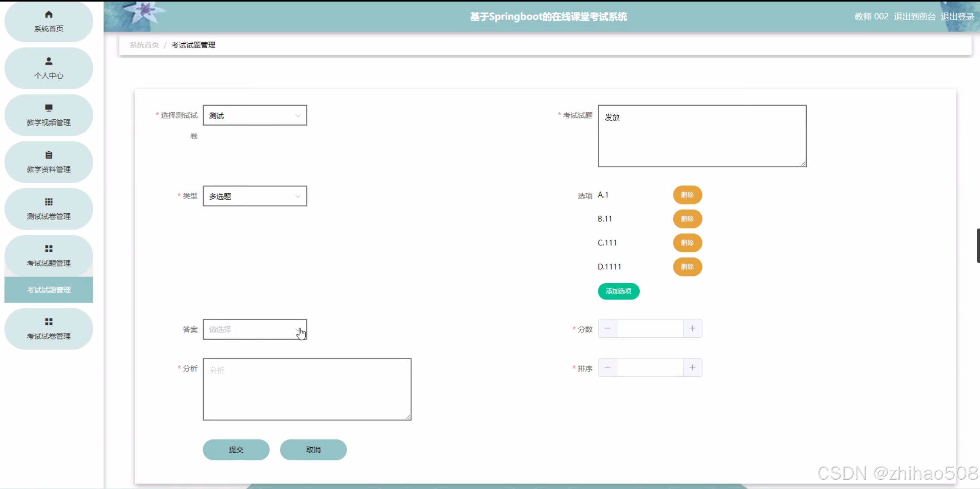The image size is (980, 489).
Task: Click four-square icon for 考试试卷管理
Action: [x=48, y=322]
